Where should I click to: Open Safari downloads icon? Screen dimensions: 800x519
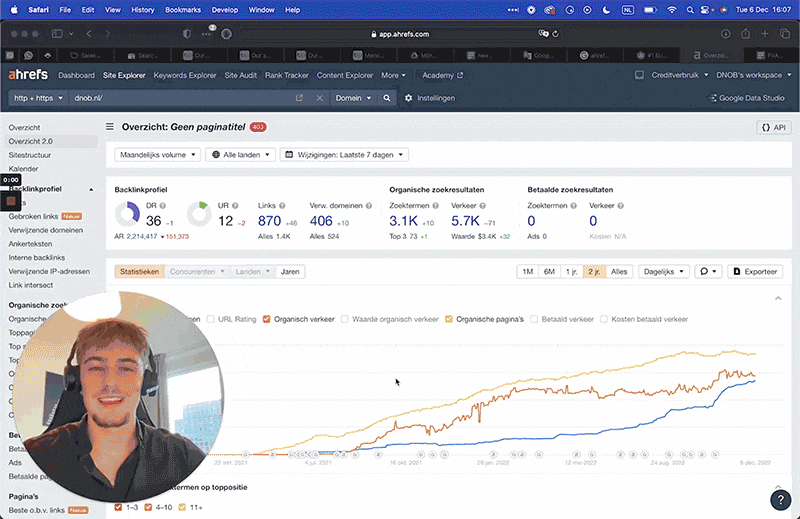[726, 34]
